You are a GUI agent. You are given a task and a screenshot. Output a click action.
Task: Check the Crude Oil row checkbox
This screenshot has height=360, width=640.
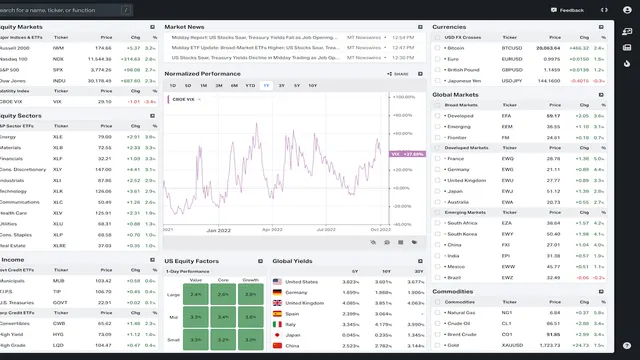pos(438,324)
